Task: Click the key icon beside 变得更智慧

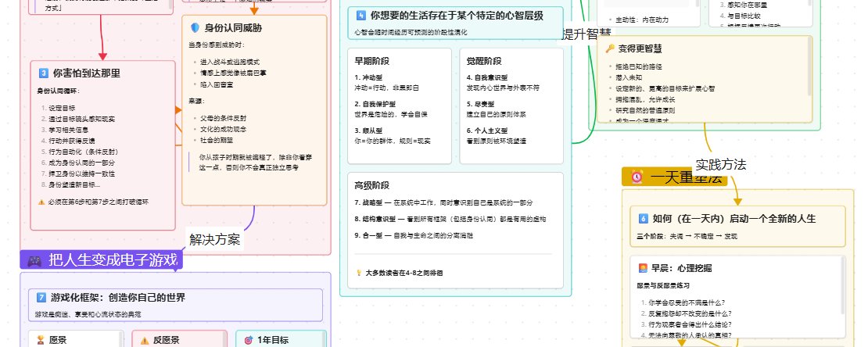Action: pyautogui.click(x=610, y=48)
